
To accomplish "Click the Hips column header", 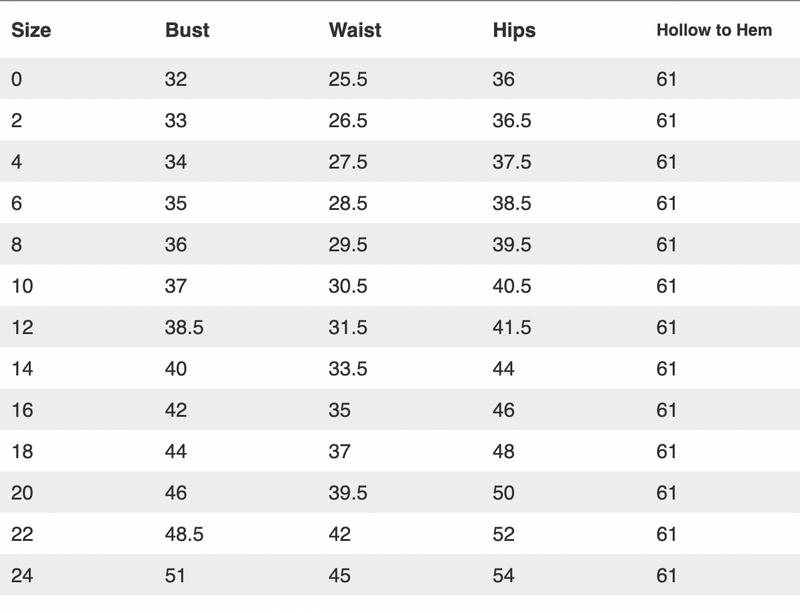I will tap(514, 31).
